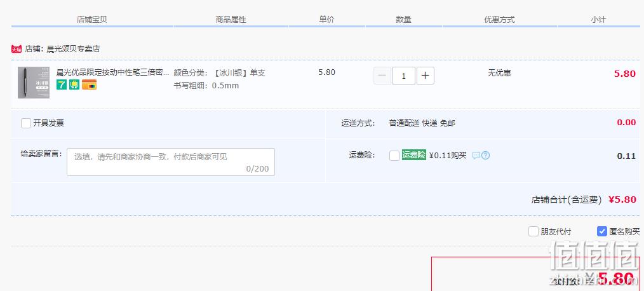Click the 优惠方式 column header
The height and width of the screenshot is (291, 644).
click(499, 19)
